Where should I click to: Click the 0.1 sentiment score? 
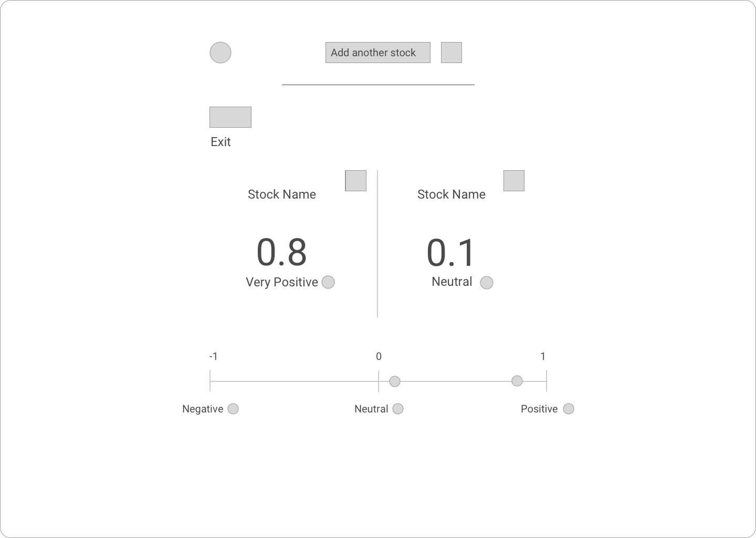(450, 252)
